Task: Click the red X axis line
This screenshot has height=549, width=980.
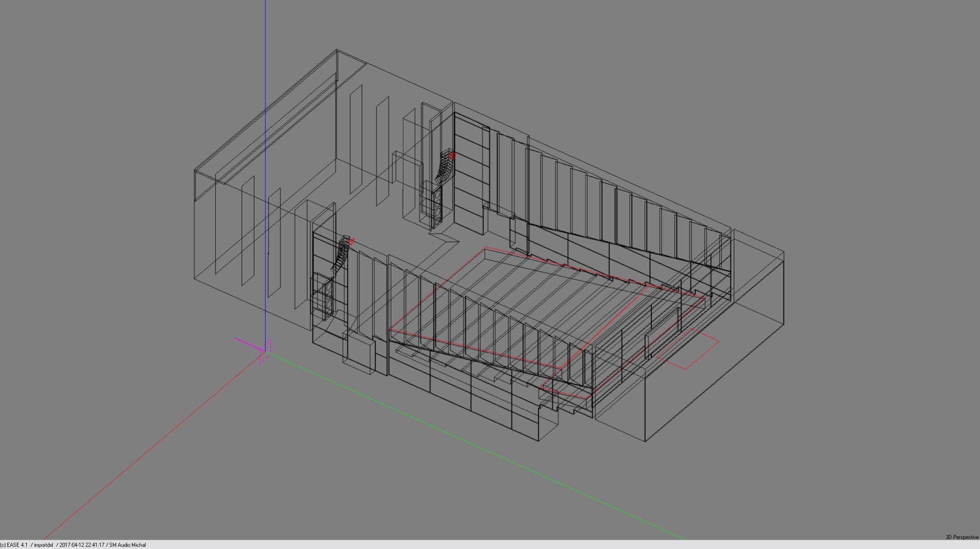Action: point(144,455)
